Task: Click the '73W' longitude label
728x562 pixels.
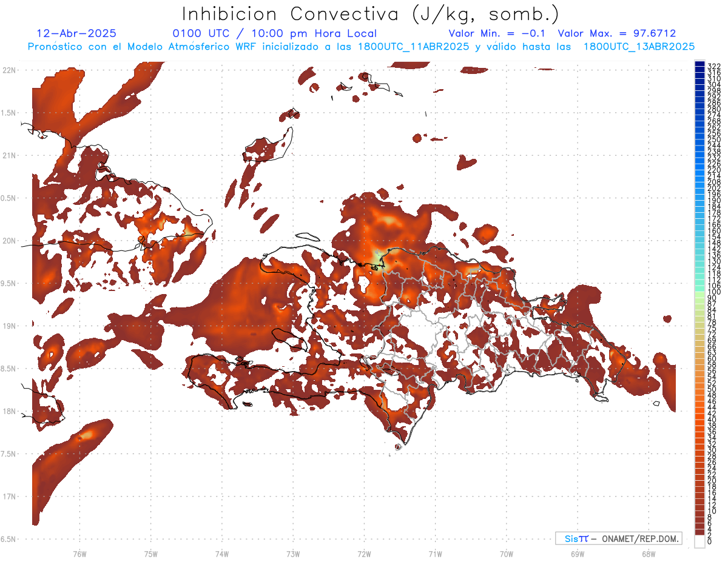Action: (293, 554)
